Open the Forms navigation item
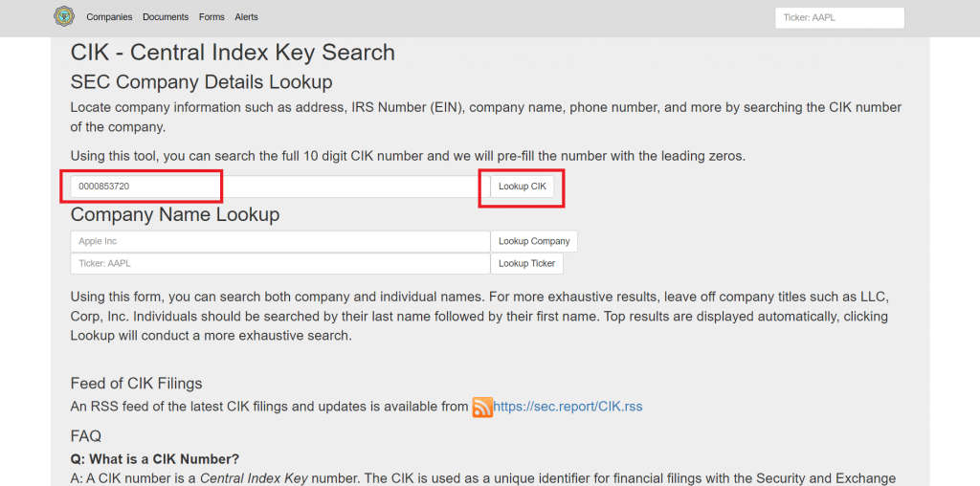This screenshot has width=980, height=486. coord(212,17)
